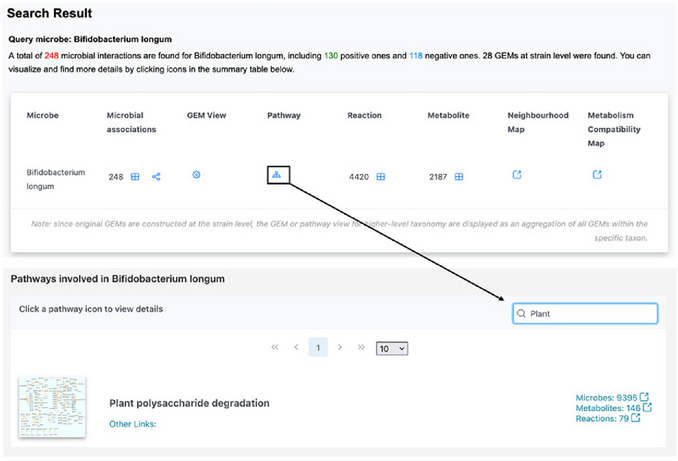Open the GEM View gear icon
Viewport: 678px width, 461px height.
[x=196, y=175]
